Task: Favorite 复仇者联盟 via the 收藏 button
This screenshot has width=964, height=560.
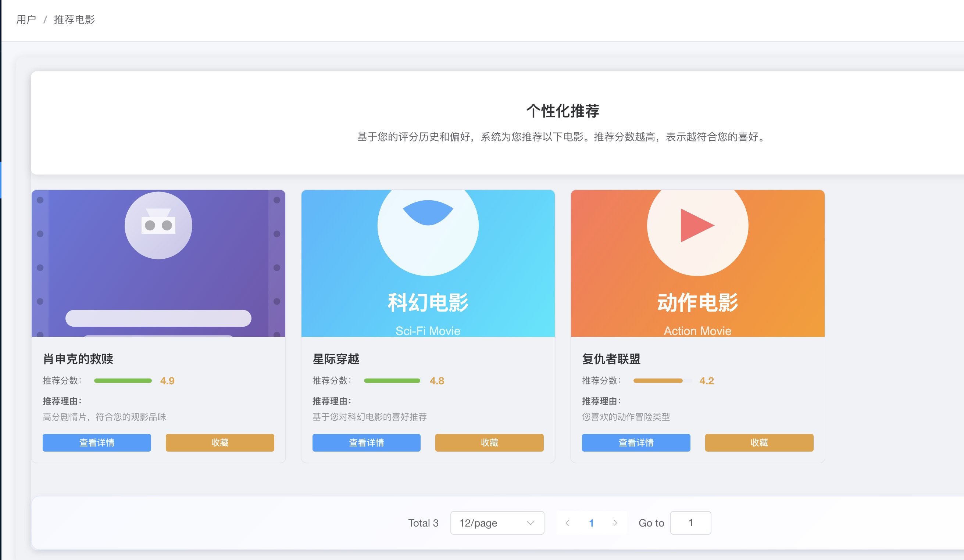Action: pos(758,442)
